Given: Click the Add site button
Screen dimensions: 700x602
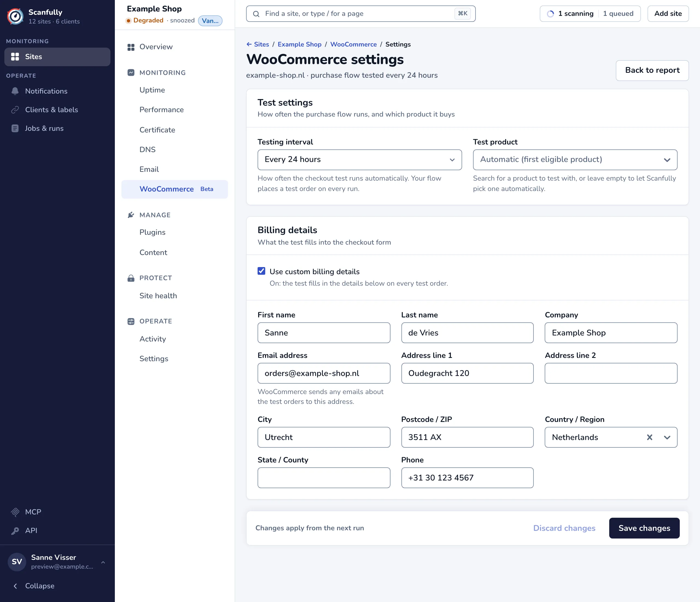Looking at the screenshot, I should pos(668,13).
